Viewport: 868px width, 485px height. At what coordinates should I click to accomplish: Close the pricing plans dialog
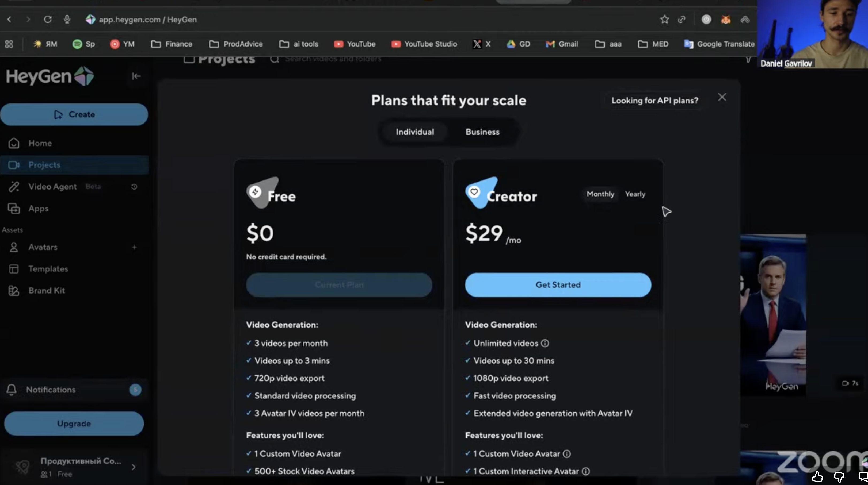point(722,97)
